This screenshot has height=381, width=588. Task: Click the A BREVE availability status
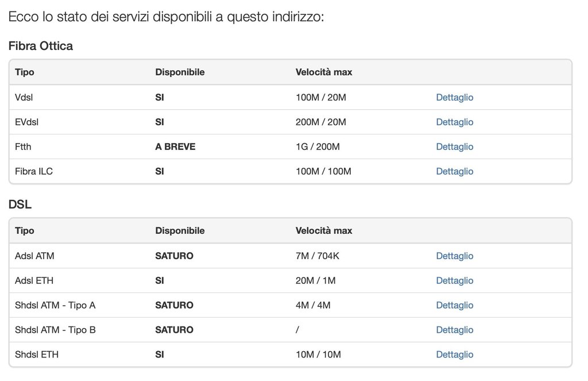click(x=175, y=147)
